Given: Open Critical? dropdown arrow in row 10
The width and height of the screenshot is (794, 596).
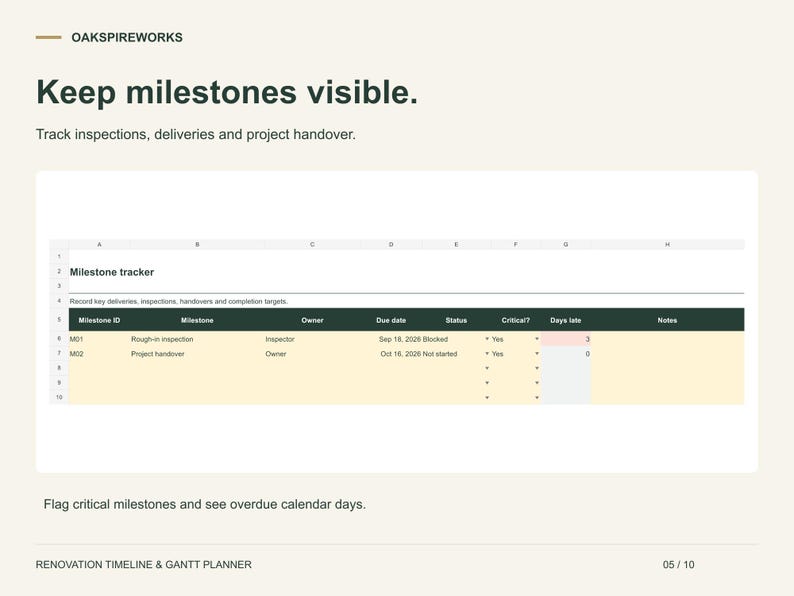Looking at the screenshot, I should pyautogui.click(x=537, y=398).
